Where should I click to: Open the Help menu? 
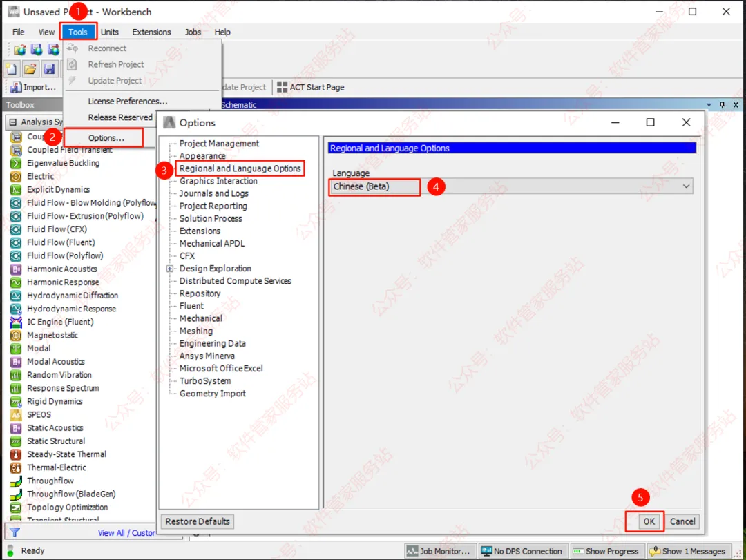point(222,32)
